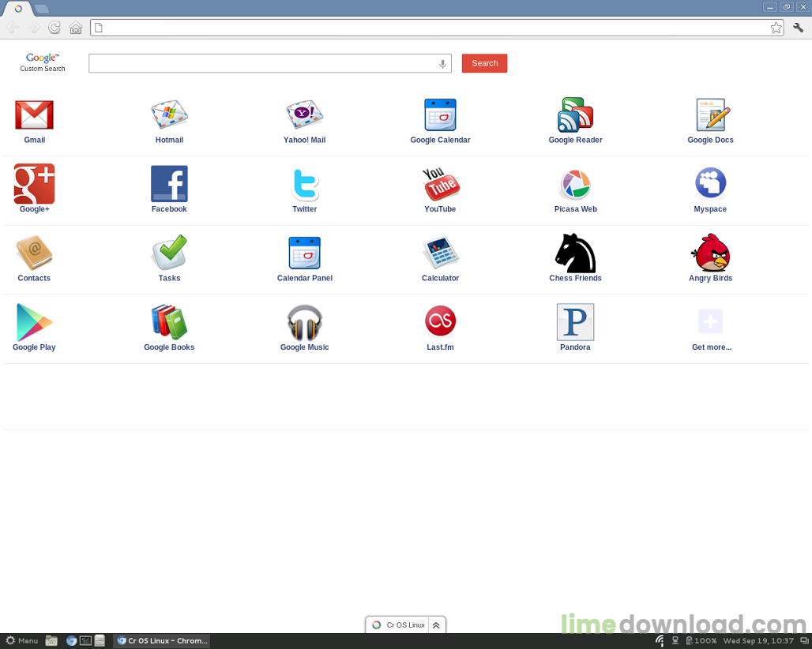Image resolution: width=812 pixels, height=649 pixels.
Task: Click the browser address bar
Action: coord(437,28)
